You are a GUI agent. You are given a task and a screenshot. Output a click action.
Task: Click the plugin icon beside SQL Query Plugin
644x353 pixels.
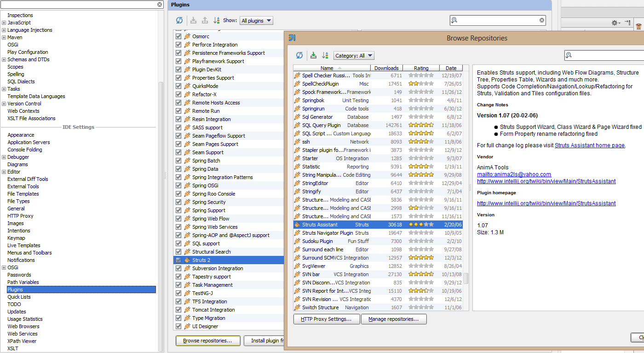(x=297, y=125)
